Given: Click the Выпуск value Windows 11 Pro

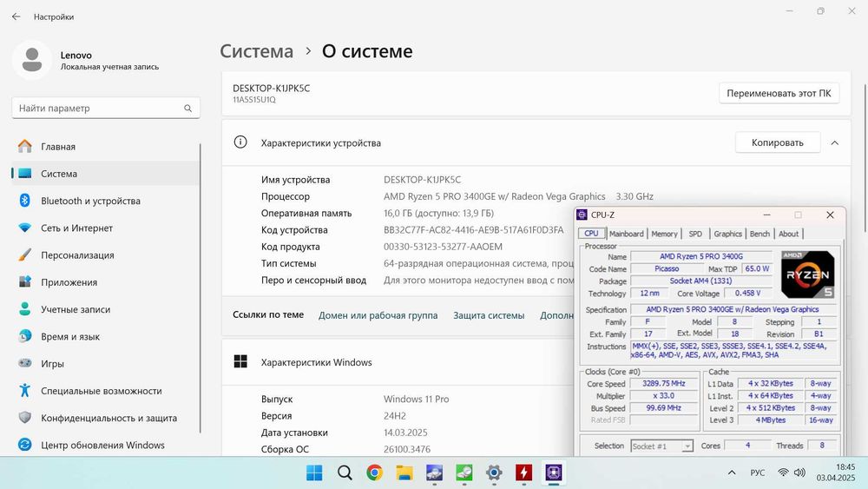Looking at the screenshot, I should coord(417,400).
